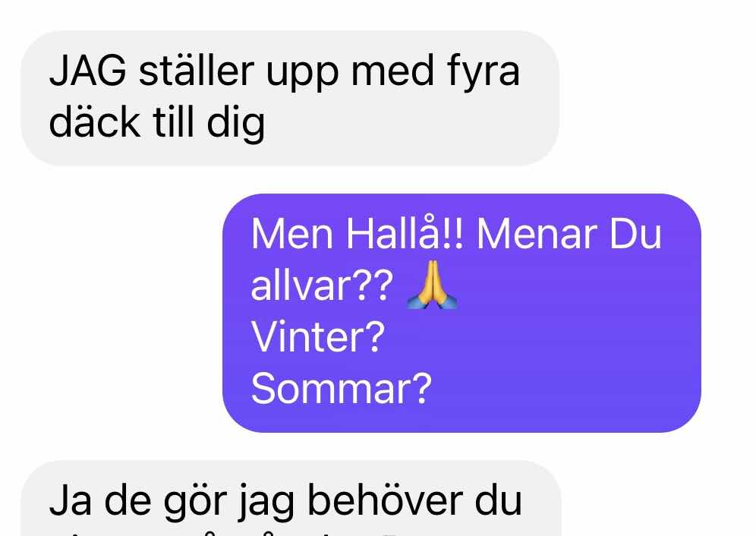Image resolution: width=756 pixels, height=536 pixels.
Task: Tap the purple outgoing message bubble
Action: coord(462,313)
